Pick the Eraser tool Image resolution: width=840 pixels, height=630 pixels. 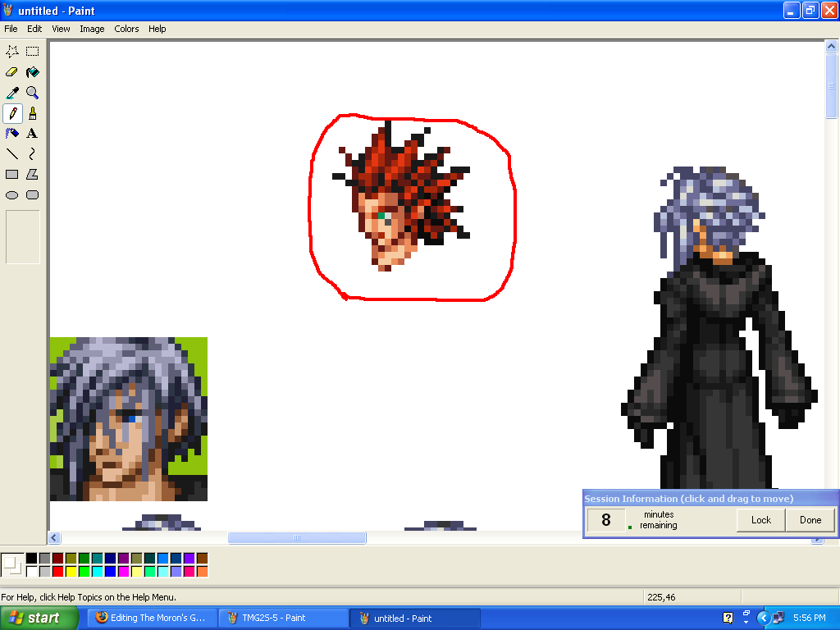12,72
